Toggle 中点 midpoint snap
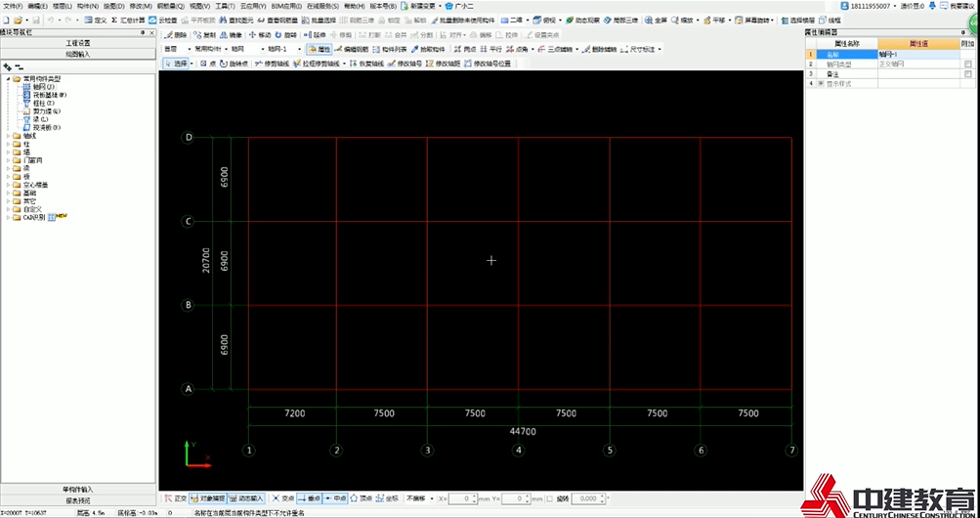Screen dimensions: 980x518 tap(336, 498)
